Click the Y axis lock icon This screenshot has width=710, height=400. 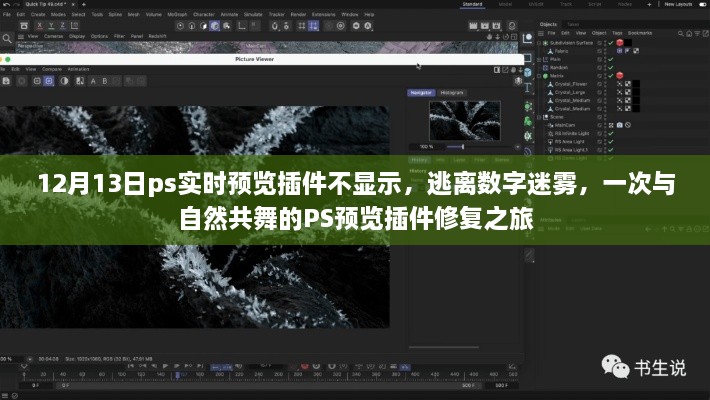tap(51, 26)
